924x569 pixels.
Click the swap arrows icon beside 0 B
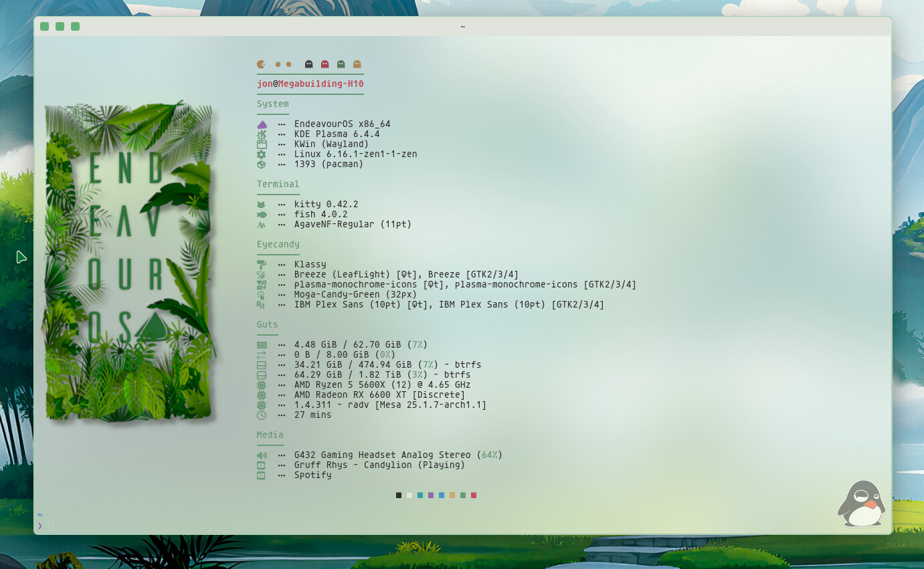pos(262,354)
